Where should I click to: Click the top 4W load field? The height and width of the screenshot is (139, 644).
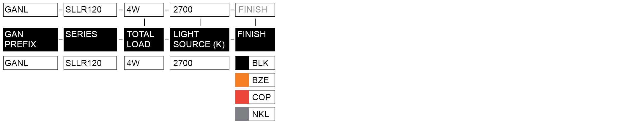(144, 10)
